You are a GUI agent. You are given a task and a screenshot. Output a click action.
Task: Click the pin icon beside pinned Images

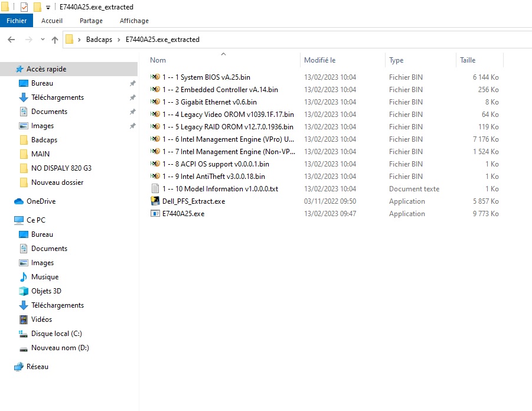(x=133, y=126)
